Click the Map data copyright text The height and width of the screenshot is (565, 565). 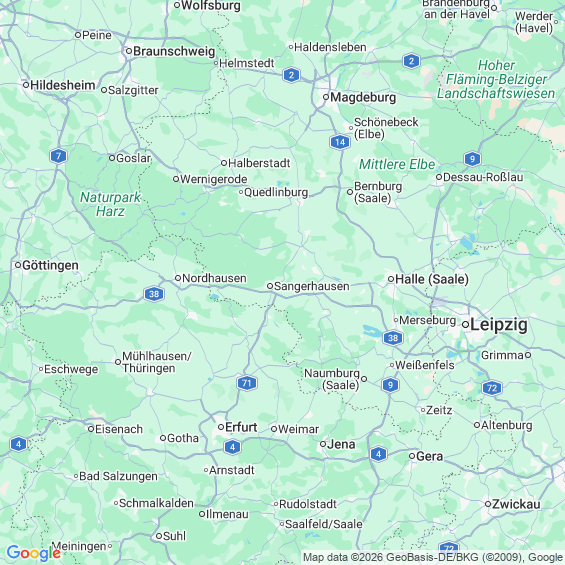click(433, 557)
